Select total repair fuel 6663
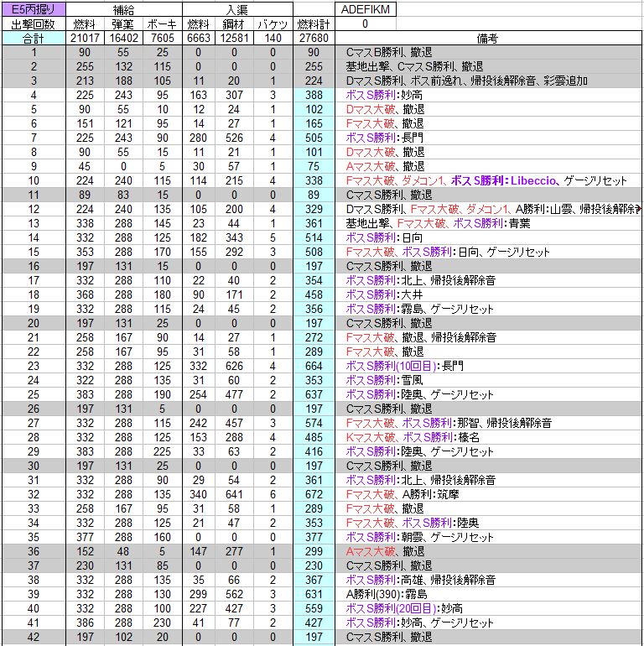This screenshot has width=644, height=646. [x=199, y=39]
